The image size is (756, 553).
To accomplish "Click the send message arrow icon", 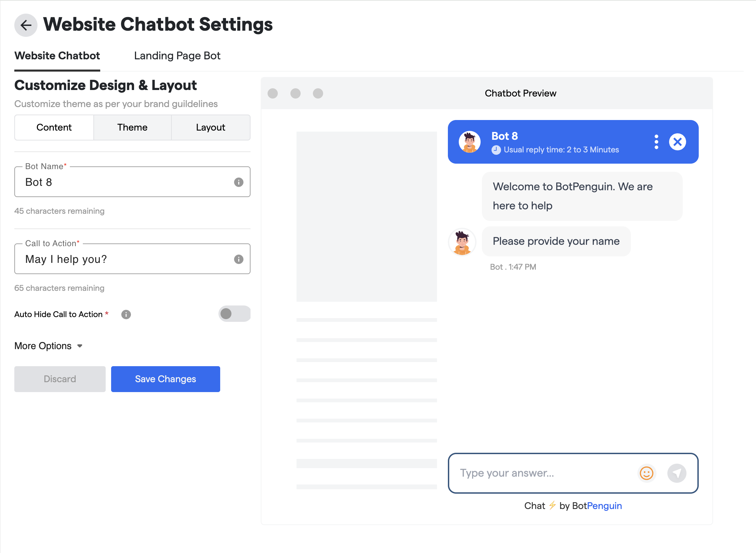I will coord(677,473).
